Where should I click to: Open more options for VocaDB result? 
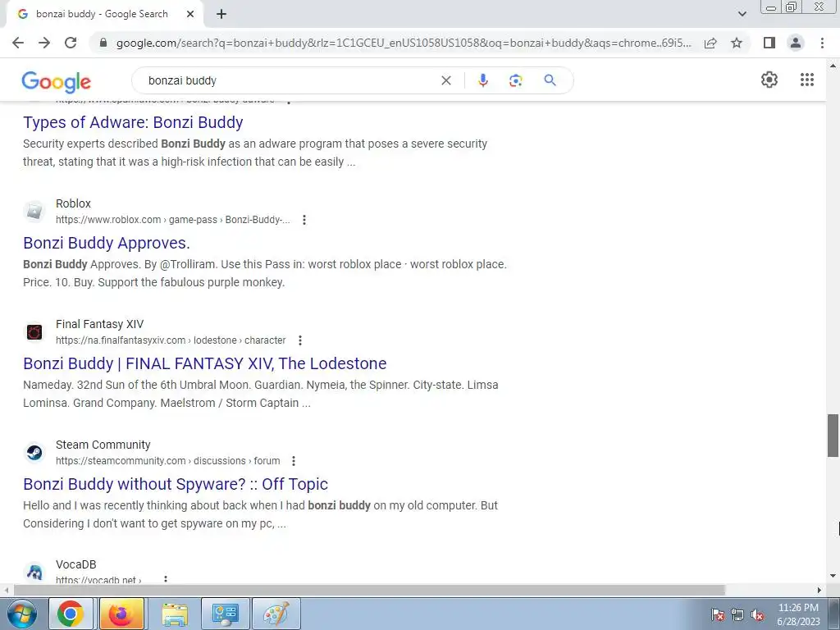pyautogui.click(x=166, y=579)
